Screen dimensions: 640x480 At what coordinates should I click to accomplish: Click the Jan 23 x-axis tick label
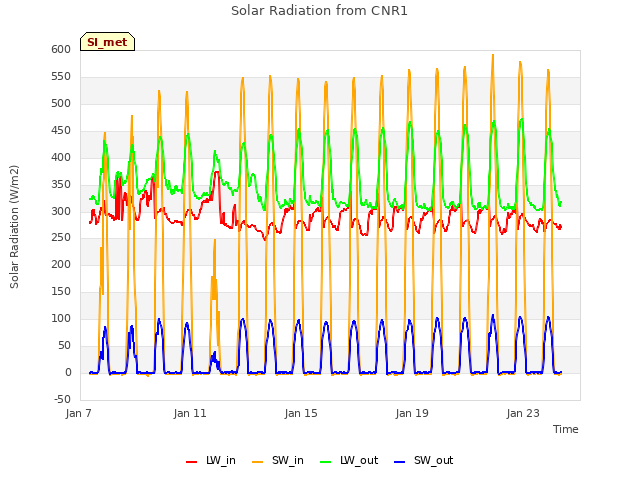[x=523, y=413]
